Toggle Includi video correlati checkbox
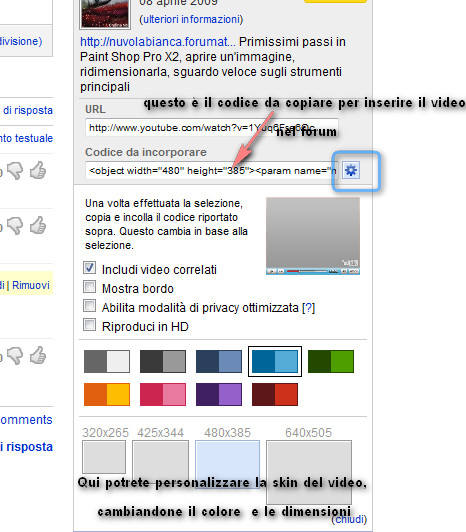 [x=90, y=268]
